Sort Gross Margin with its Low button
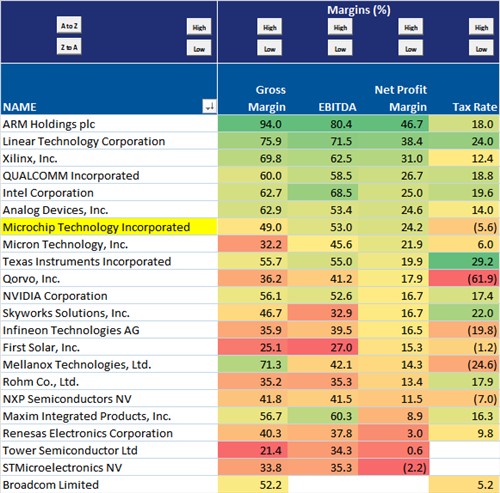The image size is (500, 493). 270,49
